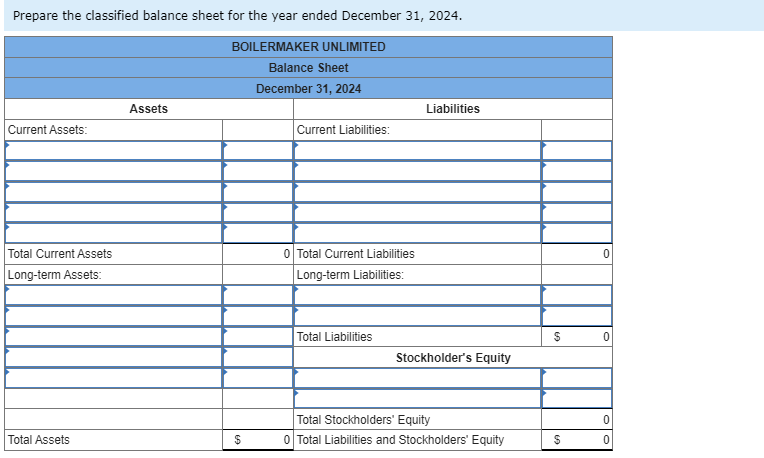Click the 'Total Liabilities' row label
The height and width of the screenshot is (458, 764).
point(334,337)
